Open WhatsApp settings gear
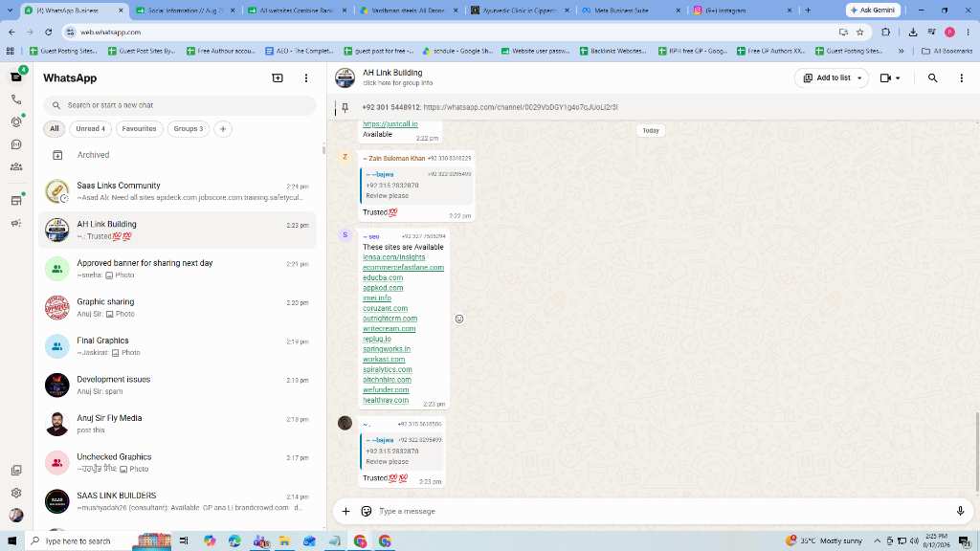Image resolution: width=980 pixels, height=551 pixels. [16, 493]
